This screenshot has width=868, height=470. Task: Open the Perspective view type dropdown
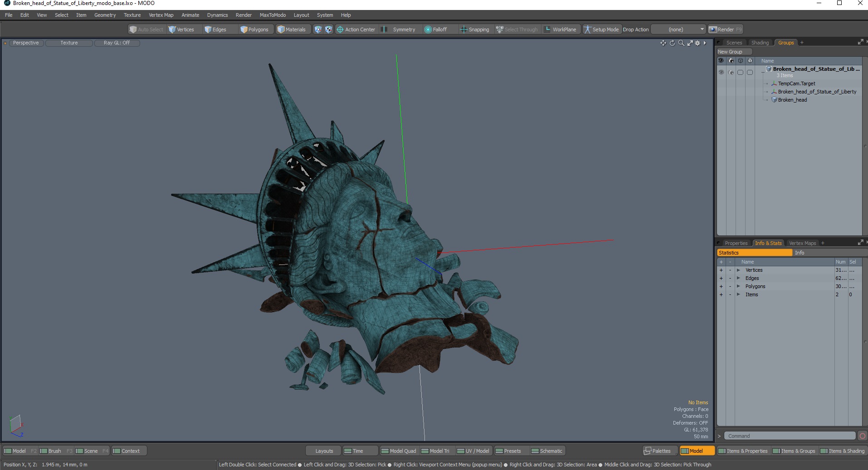point(26,43)
